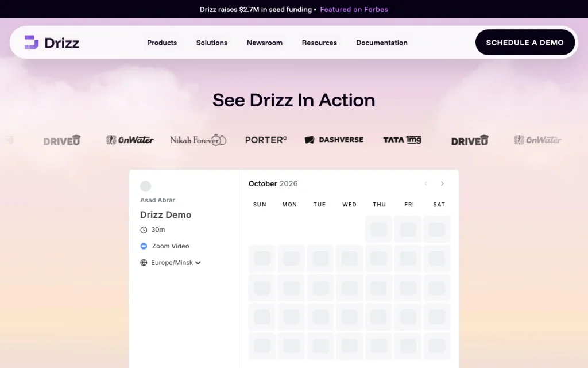588x368 pixels.
Task: Click the 'Drizz Demo' event title
Action: [x=166, y=215]
